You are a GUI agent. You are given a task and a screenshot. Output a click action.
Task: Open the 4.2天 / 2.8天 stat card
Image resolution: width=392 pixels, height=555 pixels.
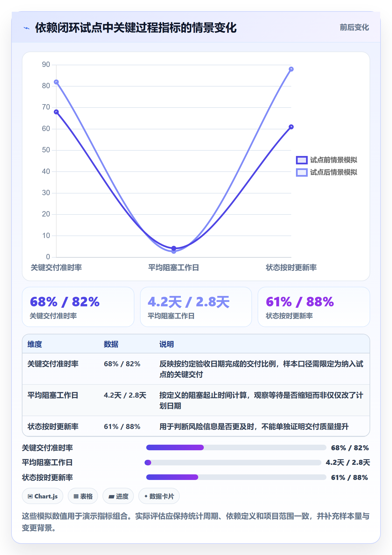[196, 307]
